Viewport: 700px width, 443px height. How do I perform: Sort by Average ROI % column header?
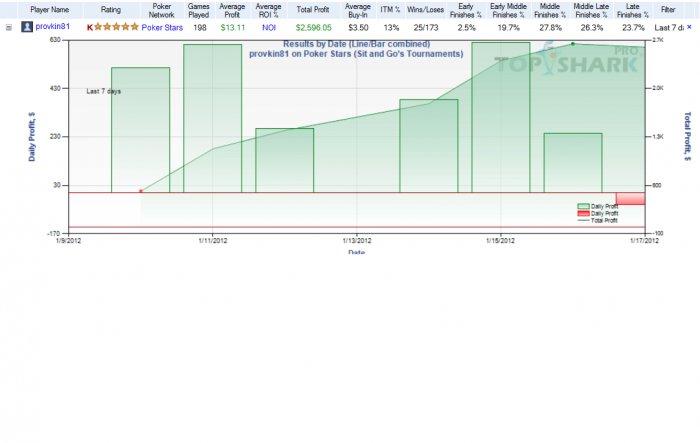(x=268, y=10)
